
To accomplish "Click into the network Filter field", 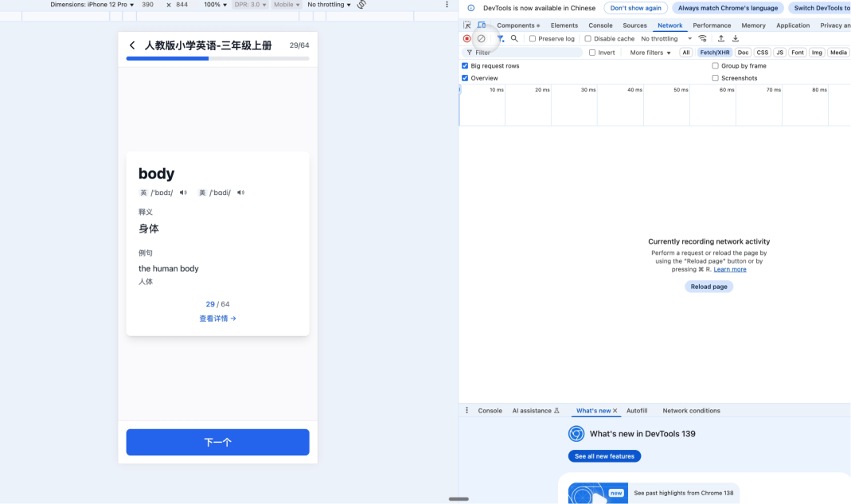I will click(525, 53).
